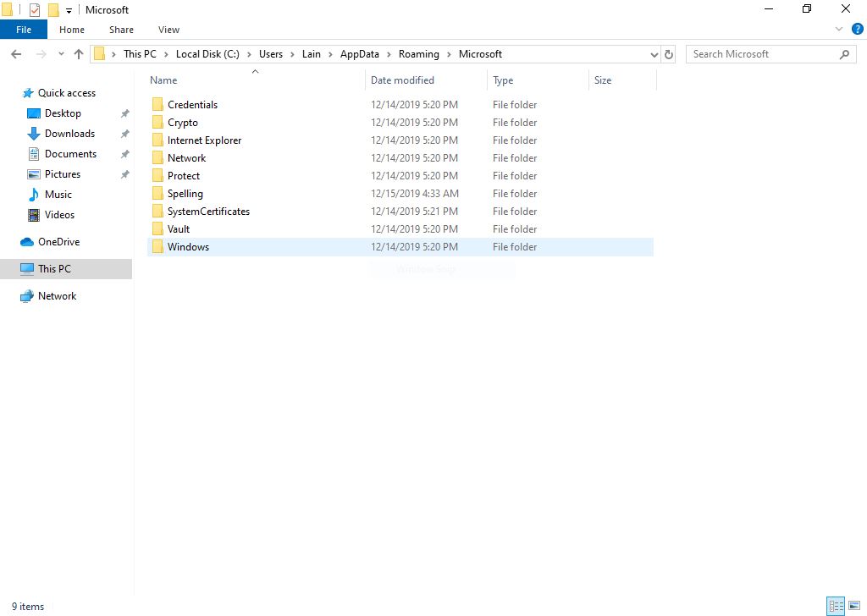Select Network in the navigation pane
This screenshot has width=867, height=616.
click(x=57, y=296)
